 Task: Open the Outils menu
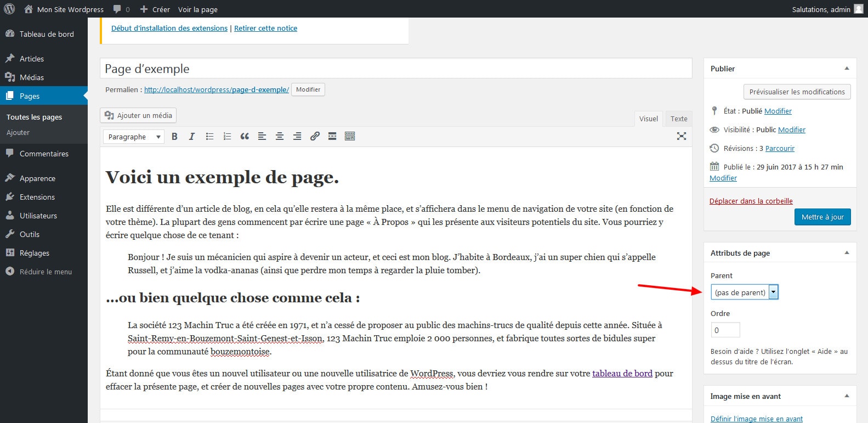coord(44,234)
